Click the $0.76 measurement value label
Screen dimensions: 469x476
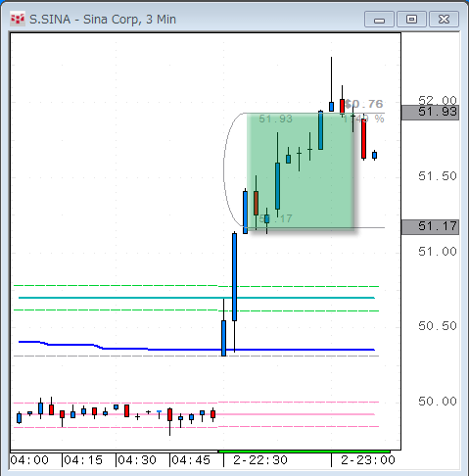click(364, 104)
